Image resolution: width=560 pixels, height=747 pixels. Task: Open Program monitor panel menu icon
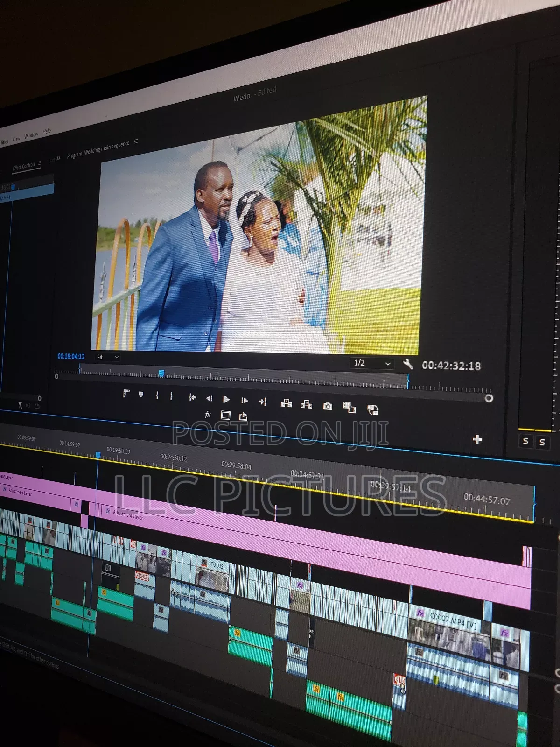click(x=136, y=141)
